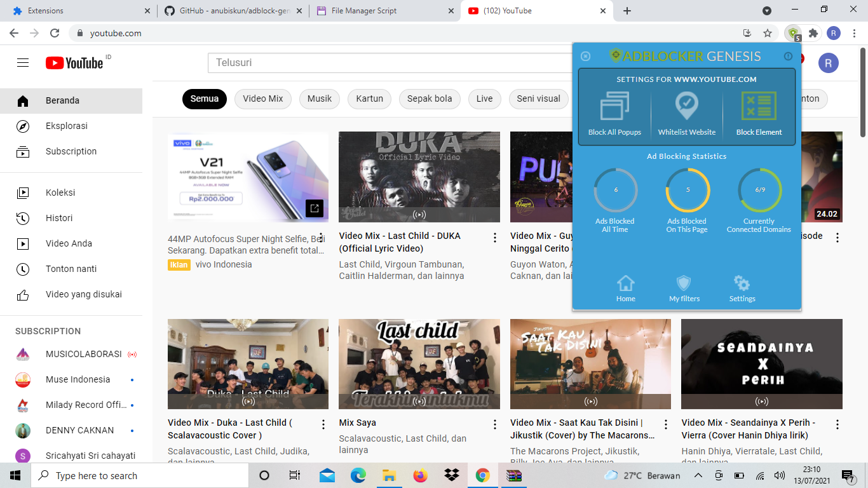This screenshot has width=868, height=488.
Task: Open Chrome tab search dropdown arrow
Action: 767,11
